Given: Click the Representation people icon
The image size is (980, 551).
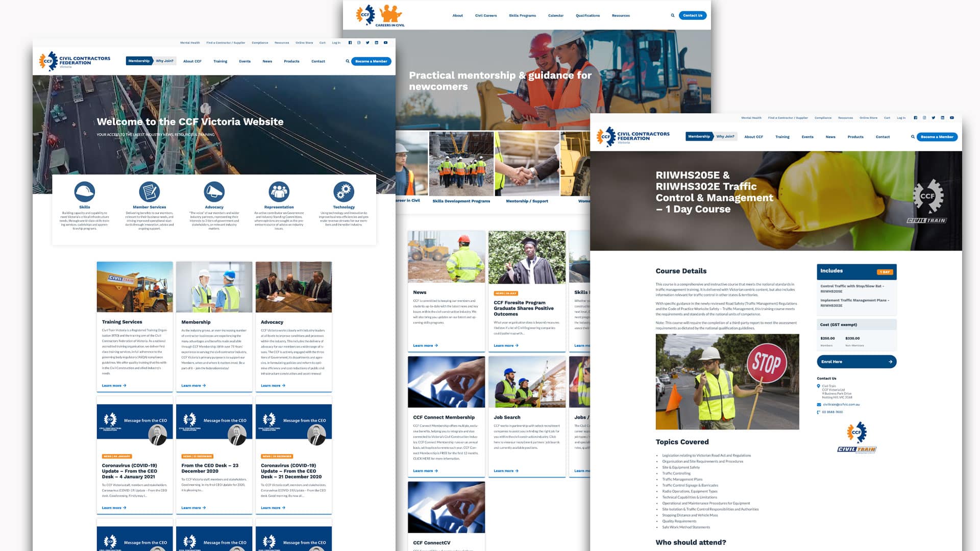Looking at the screenshot, I should pyautogui.click(x=279, y=192).
